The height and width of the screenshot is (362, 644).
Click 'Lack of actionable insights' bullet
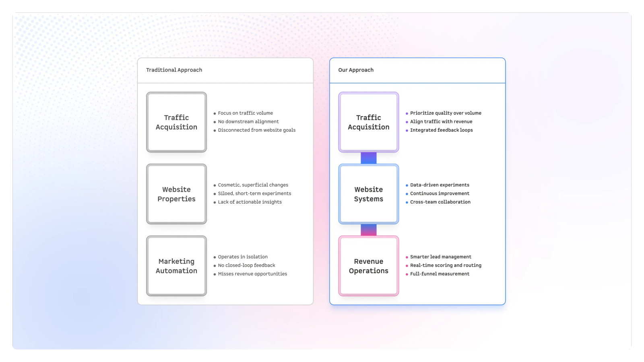click(x=248, y=202)
